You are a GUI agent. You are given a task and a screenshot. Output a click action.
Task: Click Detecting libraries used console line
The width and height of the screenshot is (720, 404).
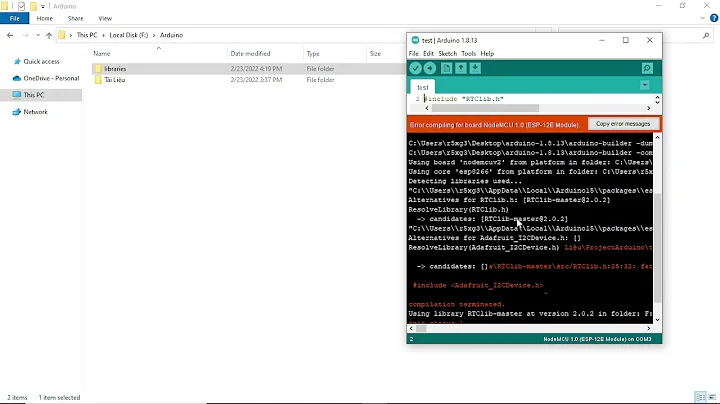pyautogui.click(x=465, y=181)
